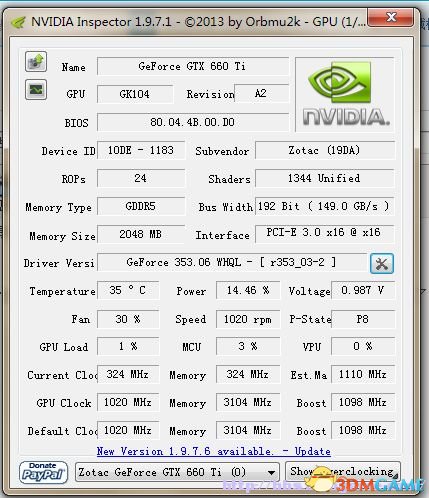Viewport: 429px width, 498px height.
Task: Click the Temperature label
Action: tap(62, 291)
